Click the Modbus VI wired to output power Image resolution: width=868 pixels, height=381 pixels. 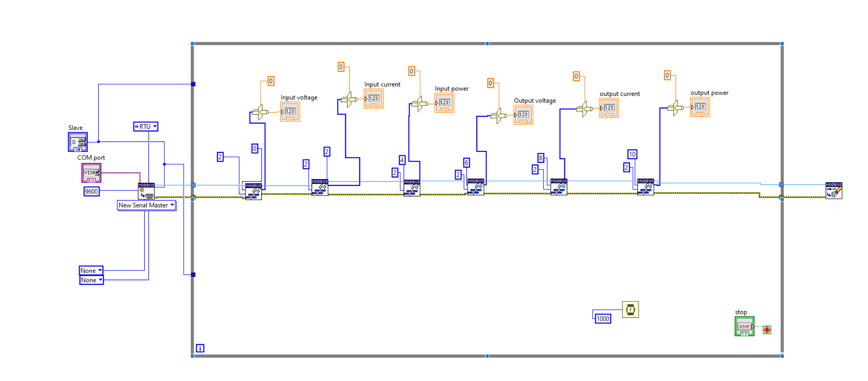coord(645,187)
